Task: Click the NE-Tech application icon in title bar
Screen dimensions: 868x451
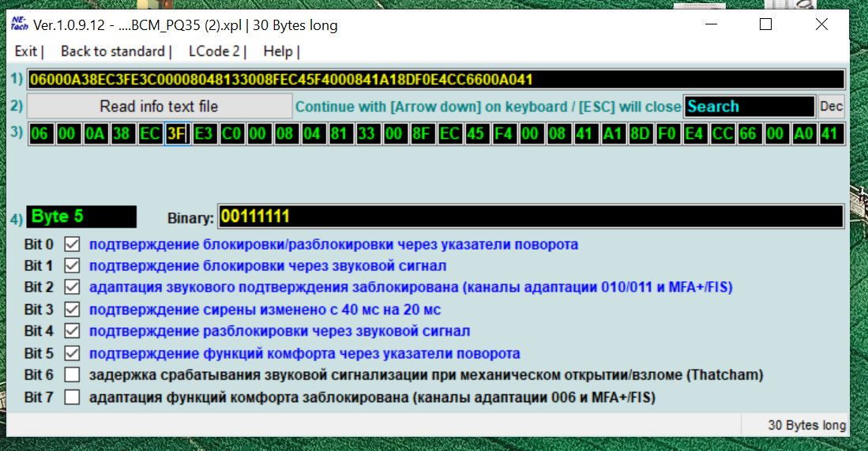Action: pos(20,24)
